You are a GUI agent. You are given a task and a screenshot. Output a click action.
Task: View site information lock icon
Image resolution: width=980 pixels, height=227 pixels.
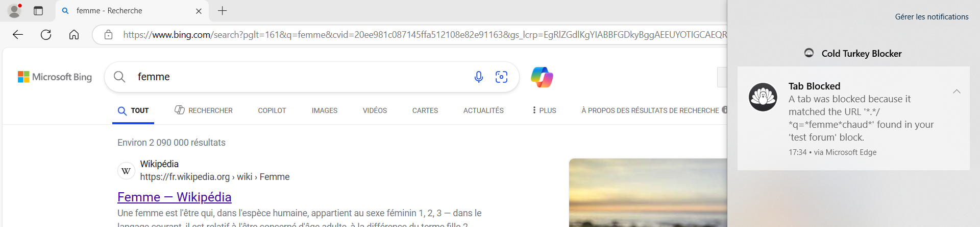[108, 35]
